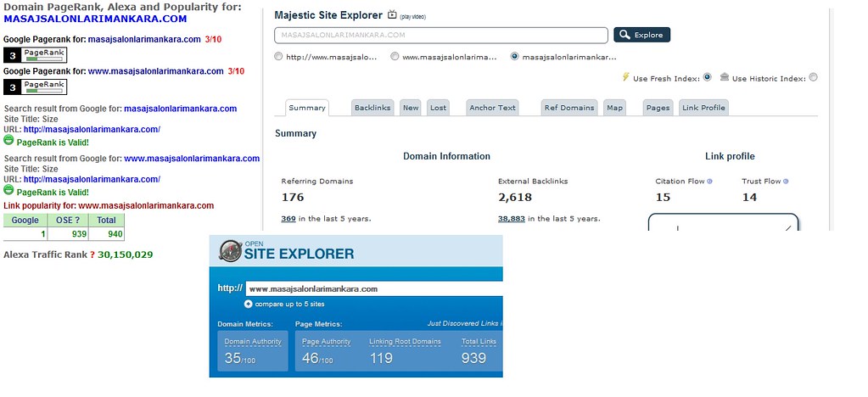Click the Google table header
This screenshot has height=397, width=868.
(x=25, y=220)
